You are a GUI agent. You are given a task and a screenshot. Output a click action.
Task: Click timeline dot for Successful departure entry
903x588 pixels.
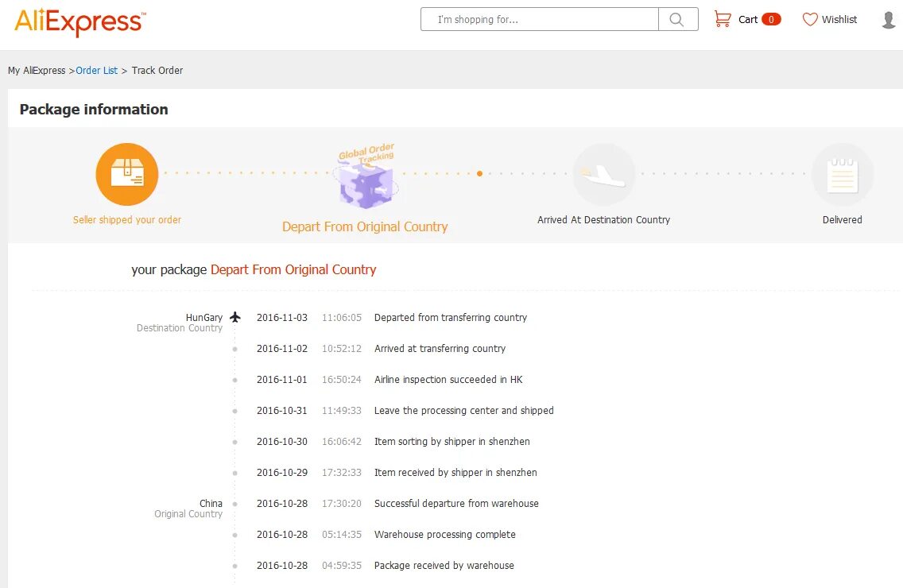click(x=235, y=504)
